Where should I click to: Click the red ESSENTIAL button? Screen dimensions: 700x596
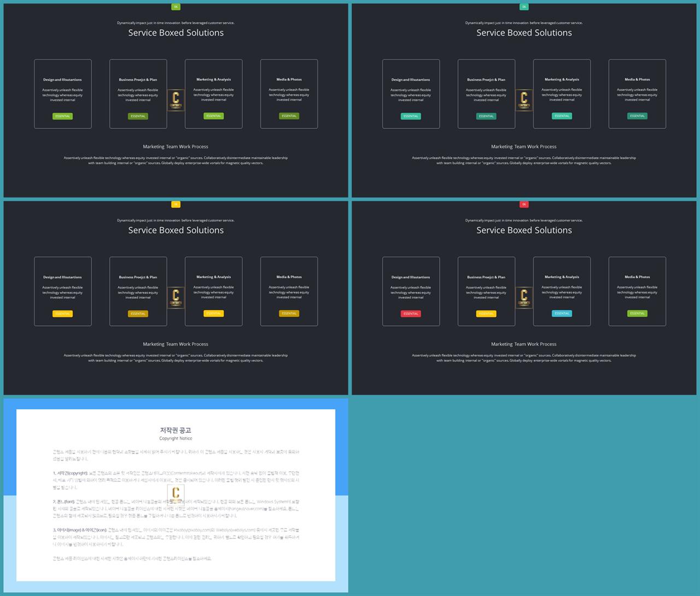coord(411,314)
